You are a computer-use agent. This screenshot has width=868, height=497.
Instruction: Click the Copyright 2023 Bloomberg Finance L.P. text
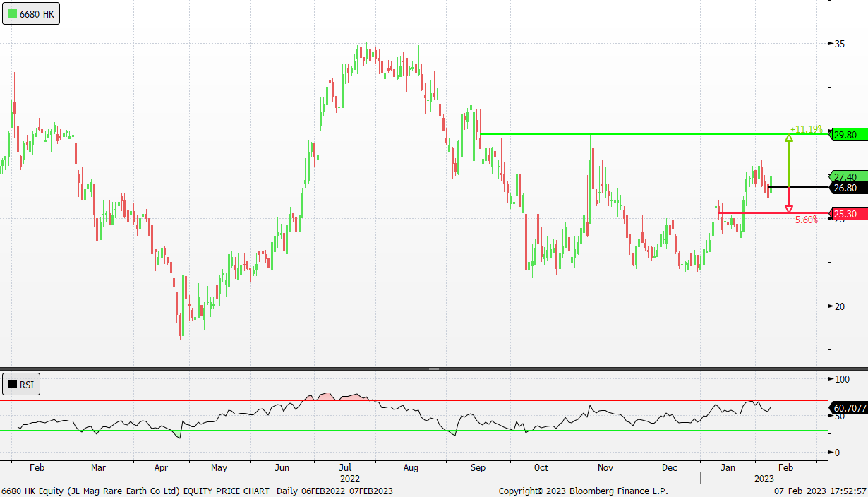coord(583,491)
